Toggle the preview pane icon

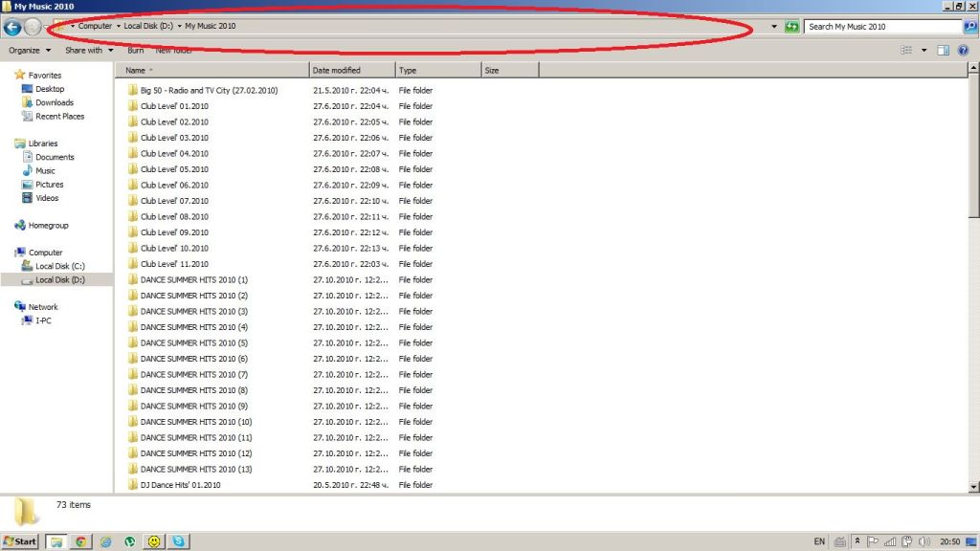coord(943,50)
